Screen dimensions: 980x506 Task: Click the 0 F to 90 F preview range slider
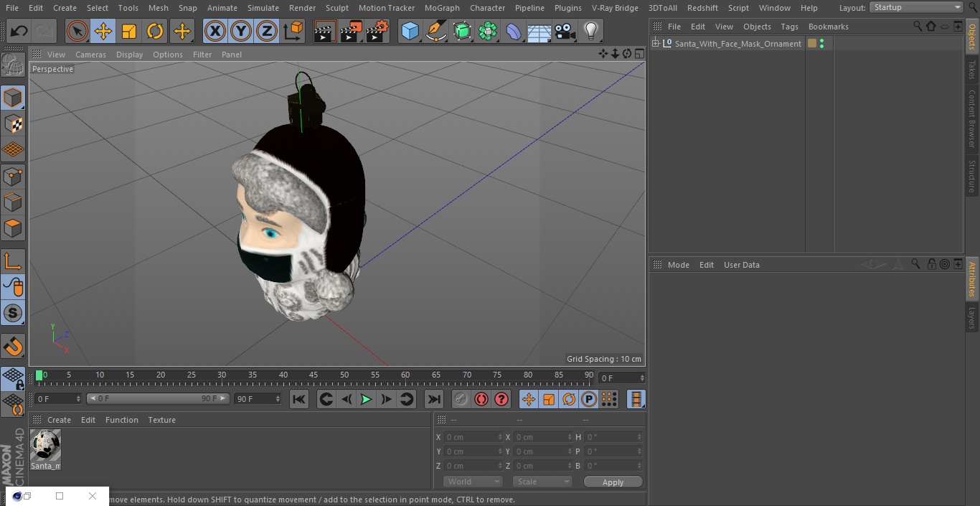pyautogui.click(x=158, y=398)
